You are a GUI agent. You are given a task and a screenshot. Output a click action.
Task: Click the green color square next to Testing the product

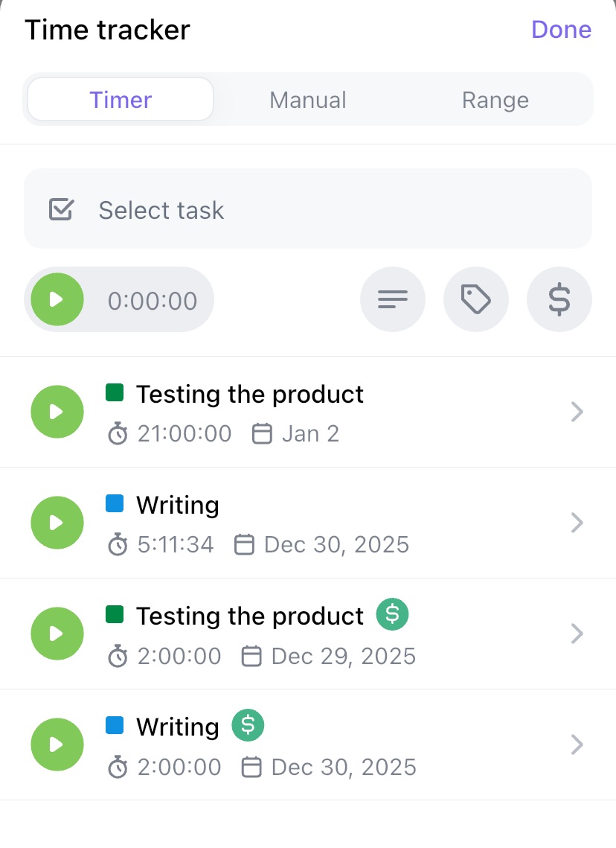(x=115, y=393)
